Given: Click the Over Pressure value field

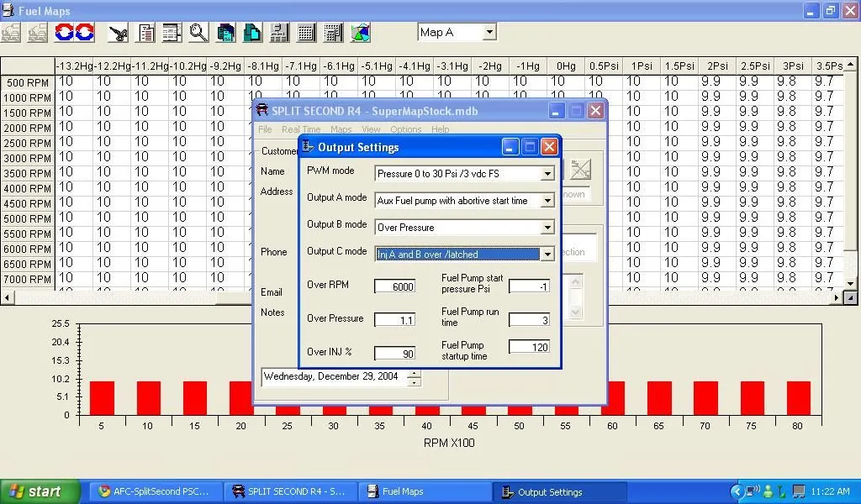Looking at the screenshot, I should coord(394,320).
